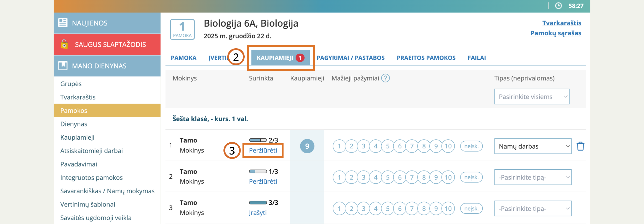Image resolution: width=644 pixels, height=224 pixels.
Task: Click the first student's 2/3 progress bar
Action: (258, 140)
